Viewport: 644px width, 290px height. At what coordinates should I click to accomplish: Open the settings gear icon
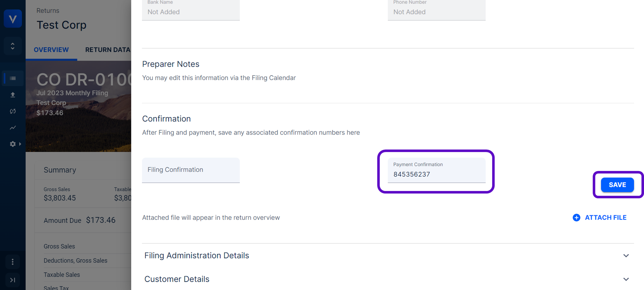[x=12, y=144]
